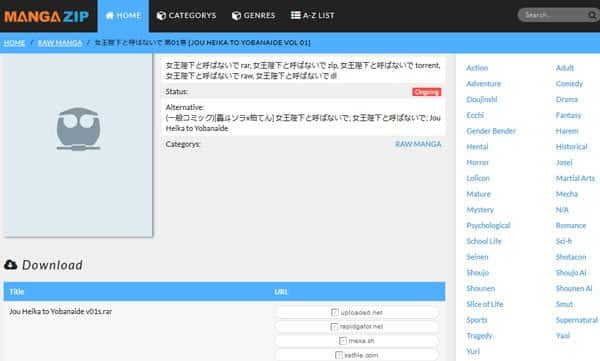The width and height of the screenshot is (600, 361).
Task: Browse the Doujinshi genre
Action: click(481, 100)
